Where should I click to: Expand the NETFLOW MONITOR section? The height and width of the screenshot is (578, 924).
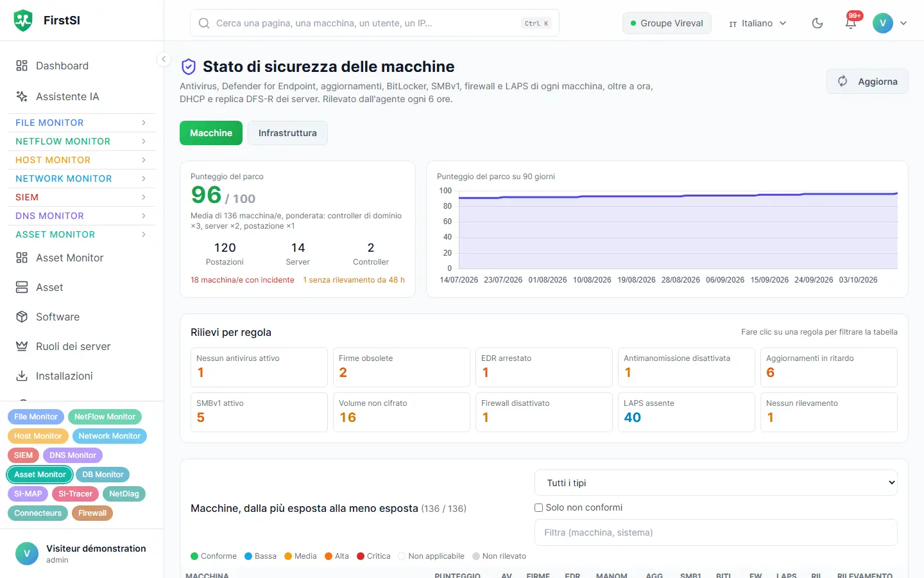[81, 141]
